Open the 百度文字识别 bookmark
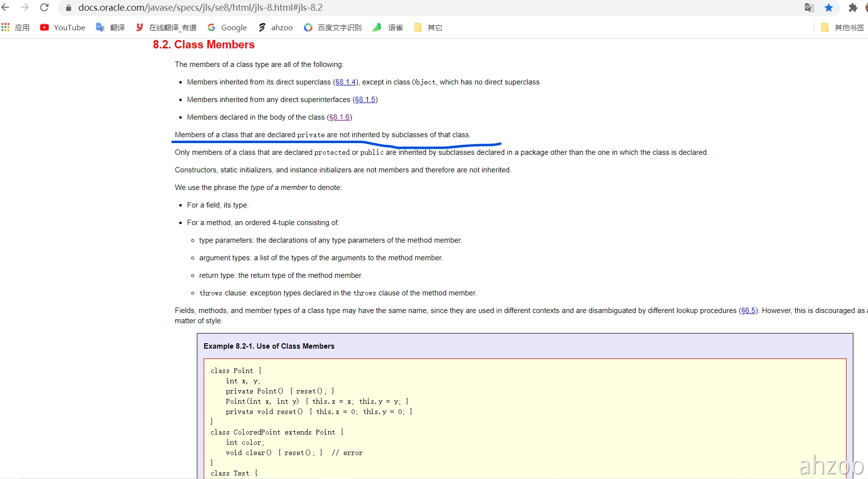The height and width of the screenshot is (479, 868). click(x=333, y=27)
